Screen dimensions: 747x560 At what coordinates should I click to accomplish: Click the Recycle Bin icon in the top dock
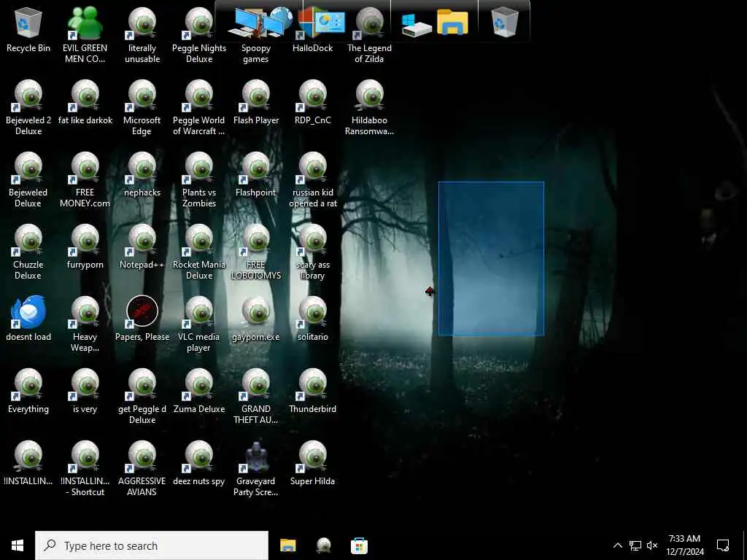[504, 23]
